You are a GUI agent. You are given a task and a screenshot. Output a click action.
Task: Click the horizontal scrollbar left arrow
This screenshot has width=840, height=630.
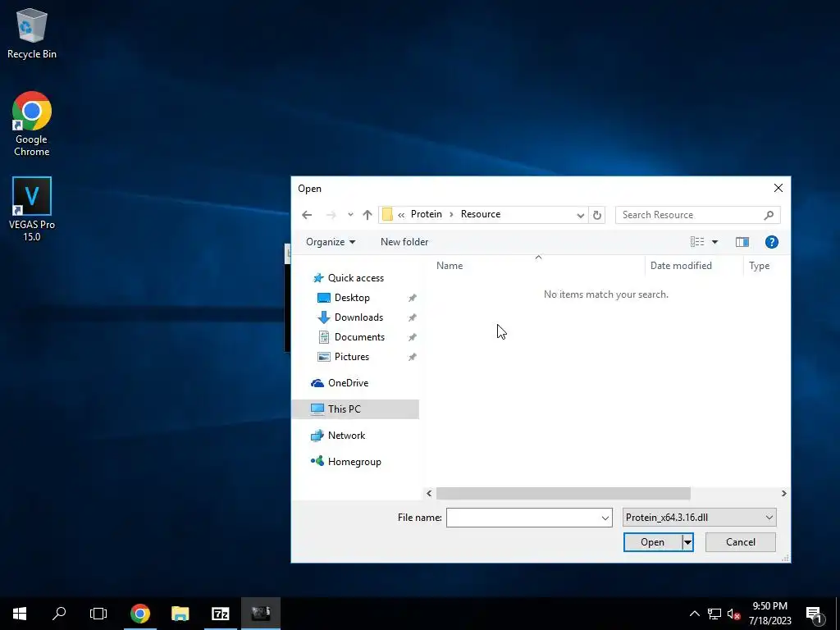pos(428,493)
